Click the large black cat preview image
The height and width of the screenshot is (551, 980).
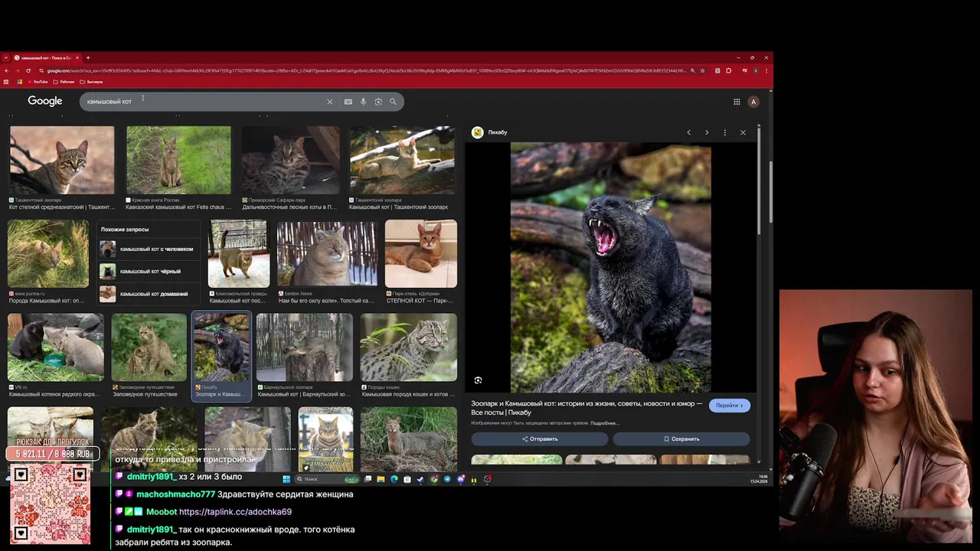click(610, 268)
